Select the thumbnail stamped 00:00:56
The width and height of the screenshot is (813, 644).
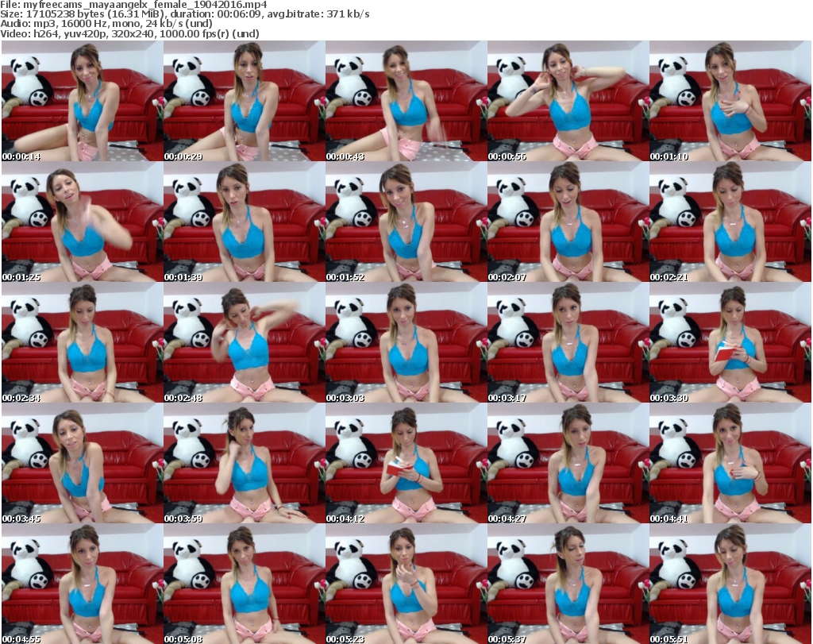(568, 101)
